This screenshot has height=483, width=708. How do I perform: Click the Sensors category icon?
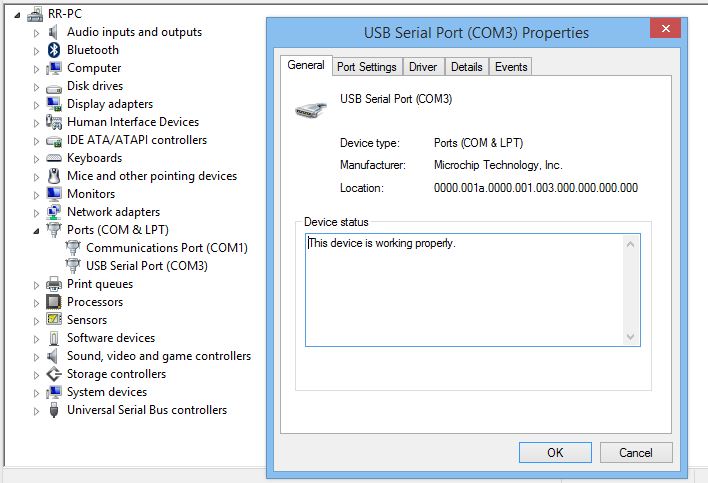point(55,320)
